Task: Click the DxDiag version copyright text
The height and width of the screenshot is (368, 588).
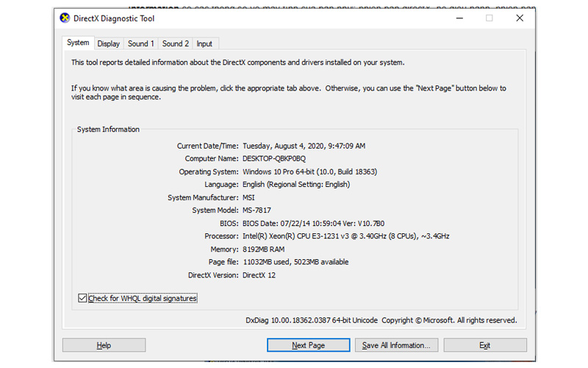Action: (381, 320)
